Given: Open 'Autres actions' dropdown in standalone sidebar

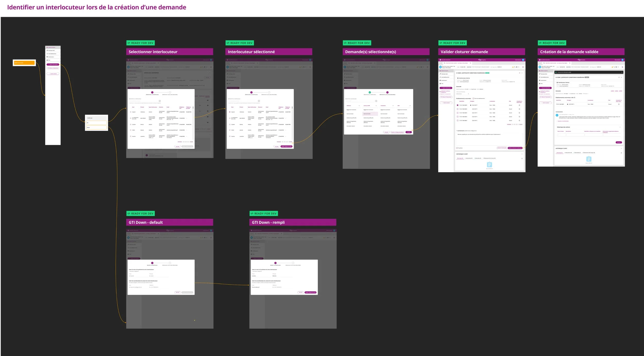Looking at the screenshot, I should coord(53,74).
